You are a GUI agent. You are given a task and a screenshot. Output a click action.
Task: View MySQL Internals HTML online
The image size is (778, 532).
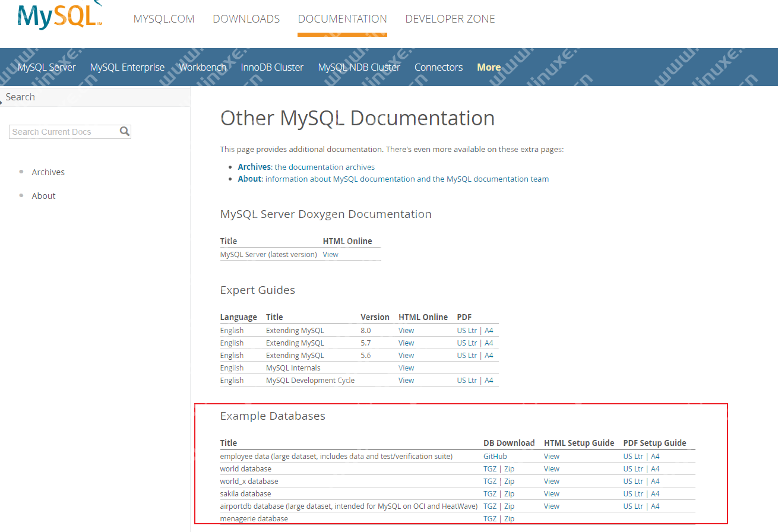pyautogui.click(x=406, y=368)
